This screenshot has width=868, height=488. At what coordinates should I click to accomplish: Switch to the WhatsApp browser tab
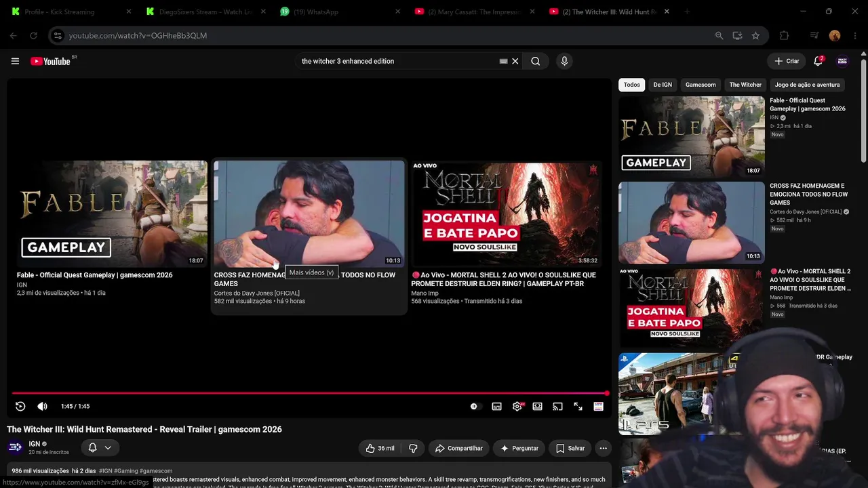pyautogui.click(x=340, y=12)
